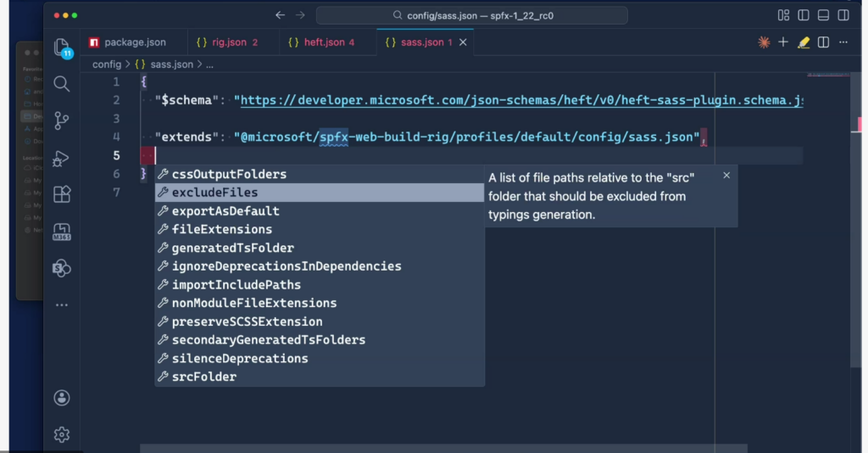Open the Run and Debug view
Image resolution: width=868 pixels, height=453 pixels.
click(61, 158)
